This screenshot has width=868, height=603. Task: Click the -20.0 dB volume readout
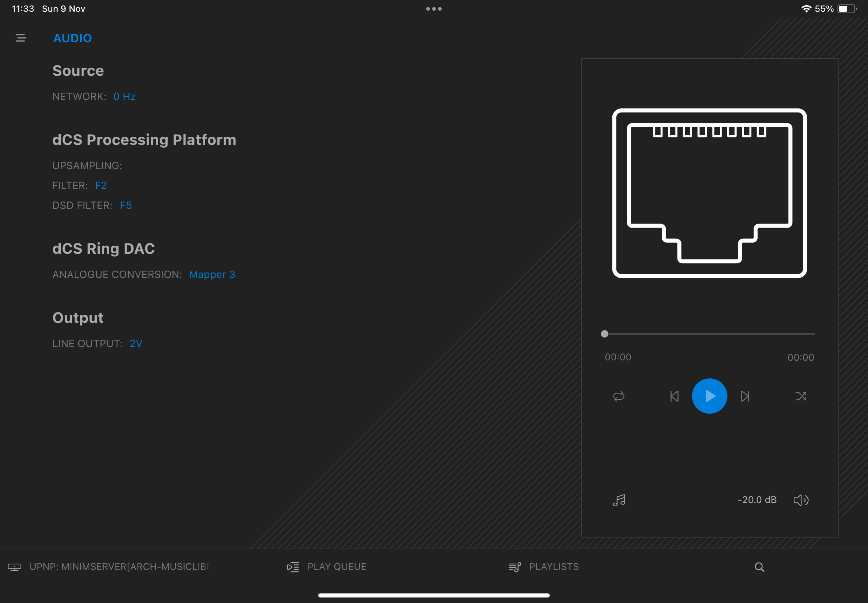click(x=757, y=500)
